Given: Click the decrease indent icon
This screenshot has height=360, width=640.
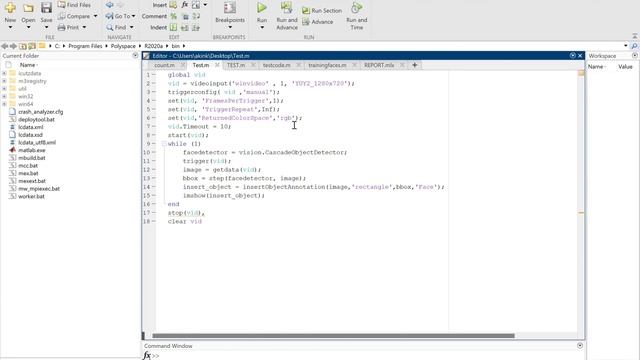Looking at the screenshot, I should point(196,27).
